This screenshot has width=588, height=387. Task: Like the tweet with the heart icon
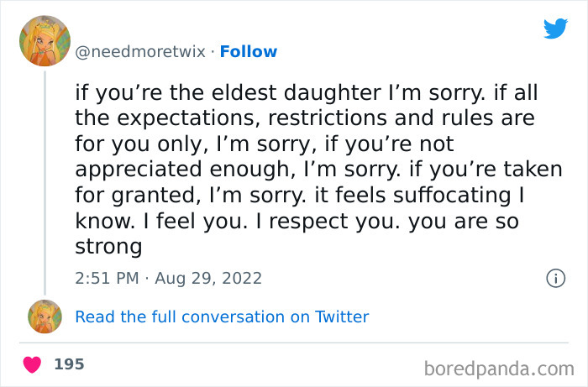click(x=32, y=365)
